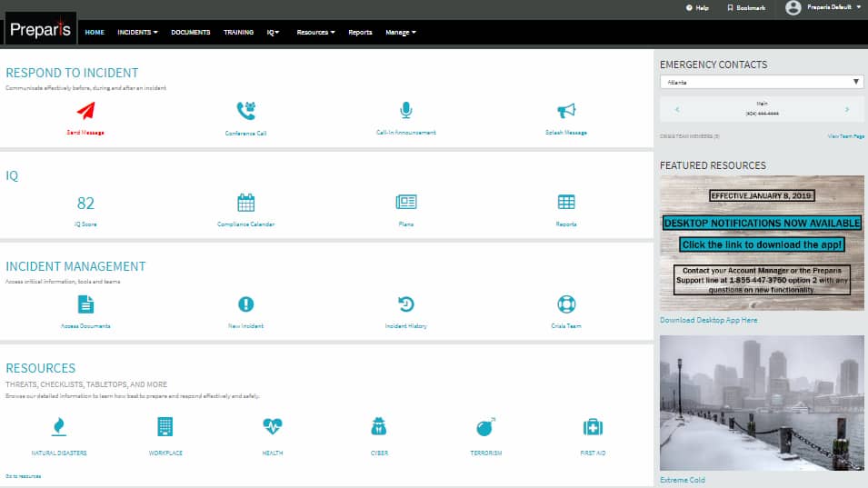Open the Cyber resources icon
Screen dimensions: 868x488
tap(379, 427)
